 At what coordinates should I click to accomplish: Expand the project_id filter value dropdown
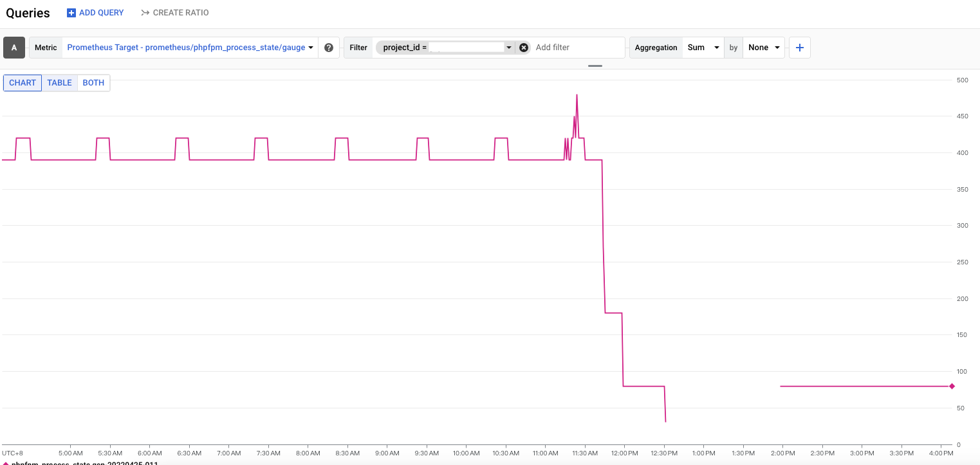point(508,48)
